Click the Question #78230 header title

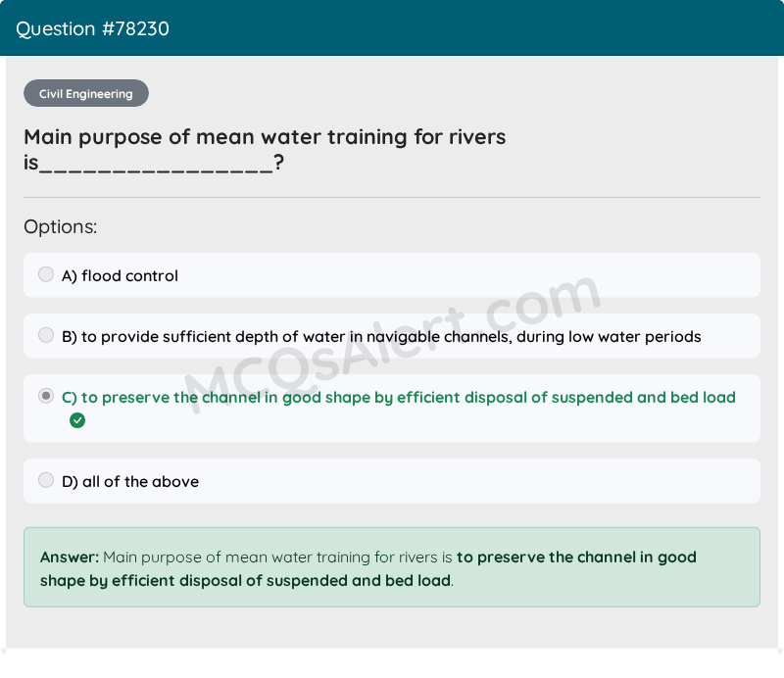point(92,29)
